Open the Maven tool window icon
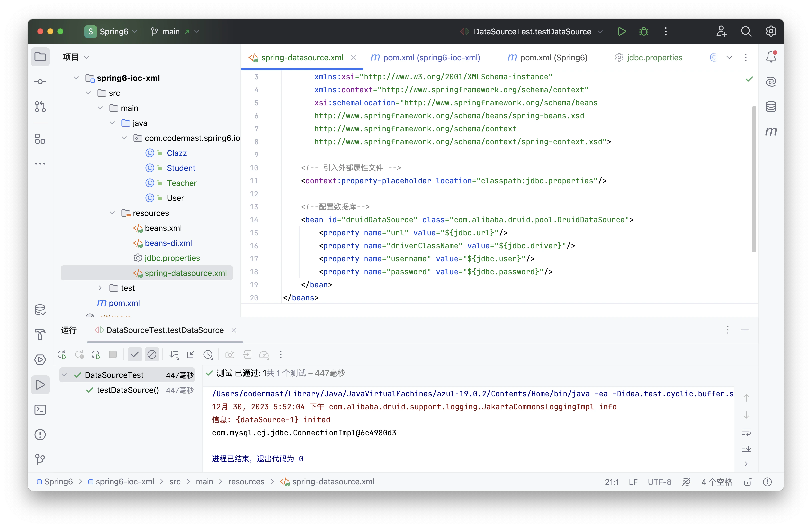Viewport: 812px width, 528px height. 771,132
